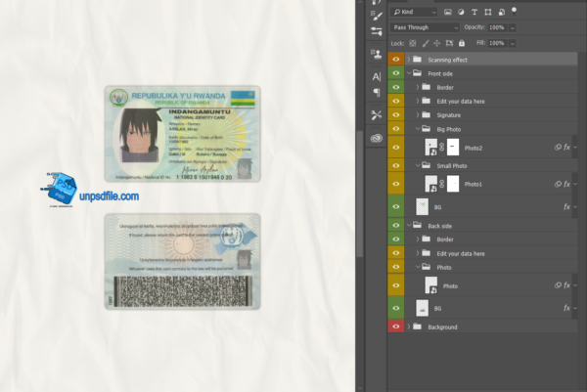Click the Photo1 layer mask thumbnail
Viewport: 587px width, 392px height.
click(451, 183)
